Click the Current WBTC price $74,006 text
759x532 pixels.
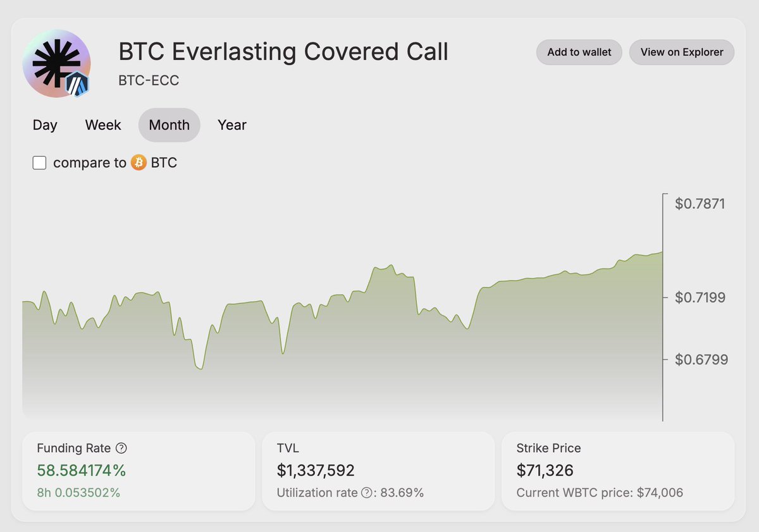[x=600, y=493]
